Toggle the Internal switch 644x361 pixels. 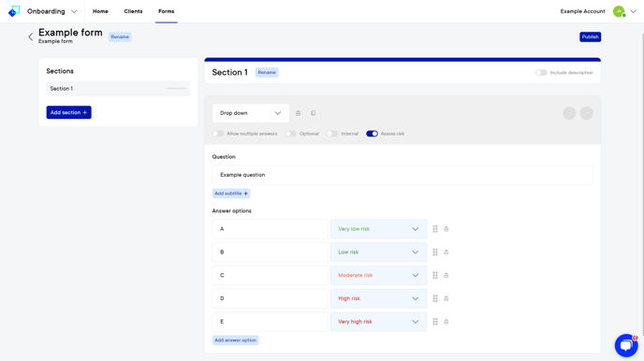pyautogui.click(x=332, y=134)
